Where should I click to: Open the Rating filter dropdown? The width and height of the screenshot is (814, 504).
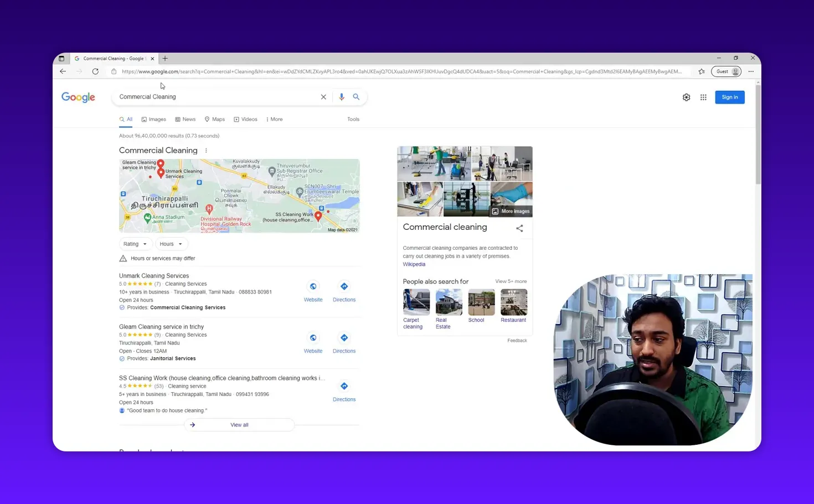click(135, 244)
